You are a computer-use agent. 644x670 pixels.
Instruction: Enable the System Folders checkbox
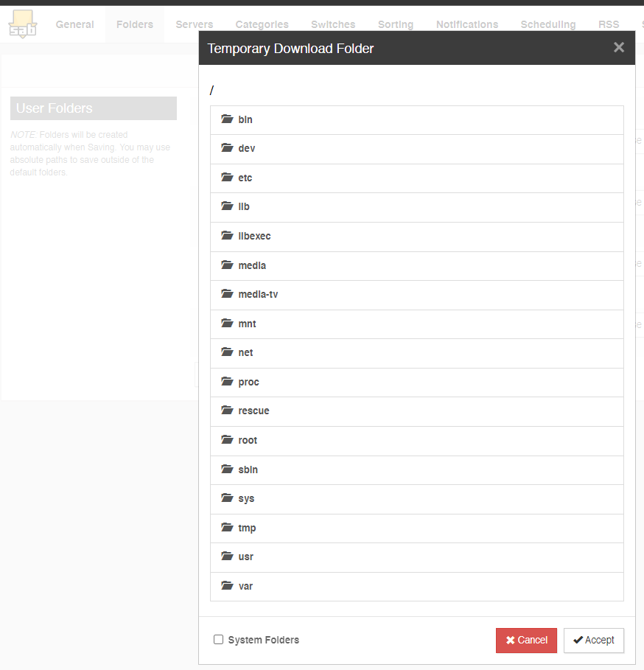click(218, 639)
